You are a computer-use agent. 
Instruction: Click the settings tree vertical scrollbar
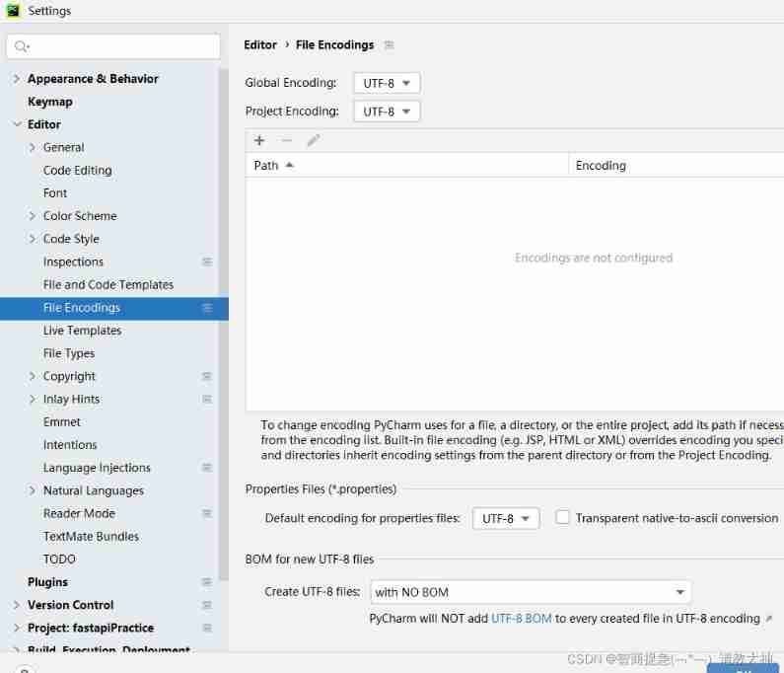(224, 326)
